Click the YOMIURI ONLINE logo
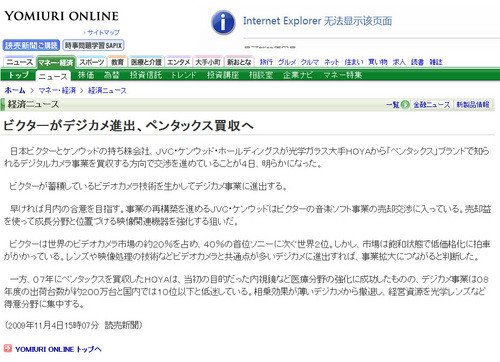 click(x=62, y=16)
